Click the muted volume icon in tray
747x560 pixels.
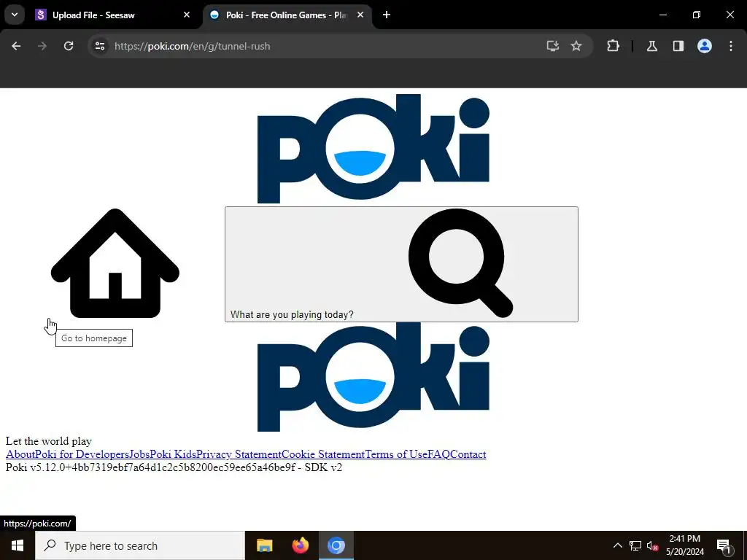(x=652, y=545)
